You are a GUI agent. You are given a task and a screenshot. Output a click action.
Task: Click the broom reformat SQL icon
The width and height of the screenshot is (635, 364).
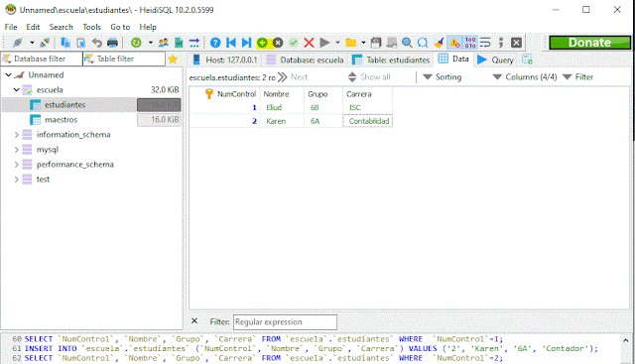coord(439,43)
